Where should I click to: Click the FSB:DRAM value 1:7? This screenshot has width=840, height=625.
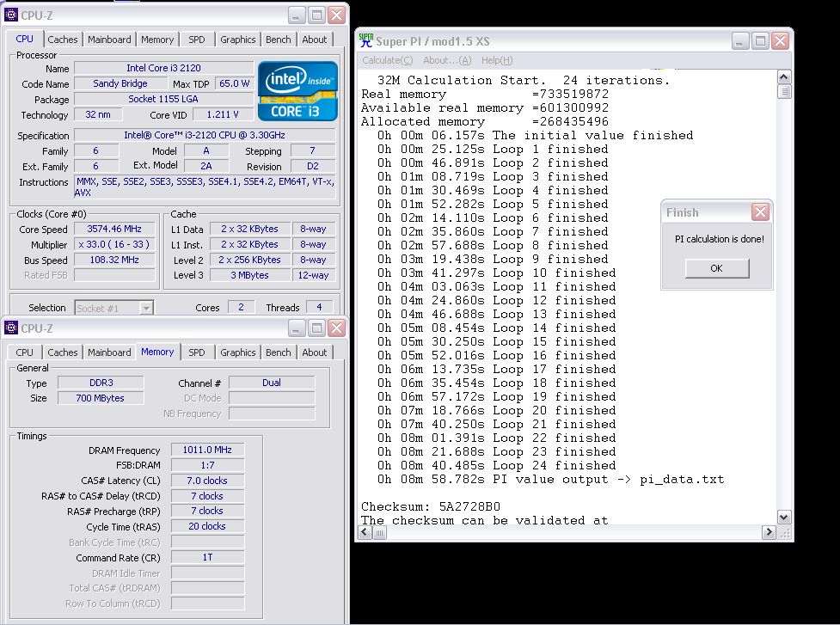pyautogui.click(x=207, y=465)
